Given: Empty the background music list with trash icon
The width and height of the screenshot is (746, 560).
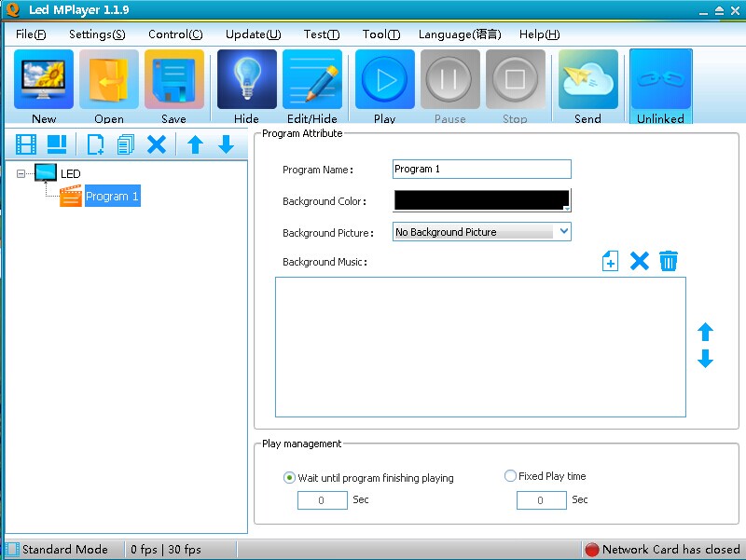Looking at the screenshot, I should (x=669, y=261).
